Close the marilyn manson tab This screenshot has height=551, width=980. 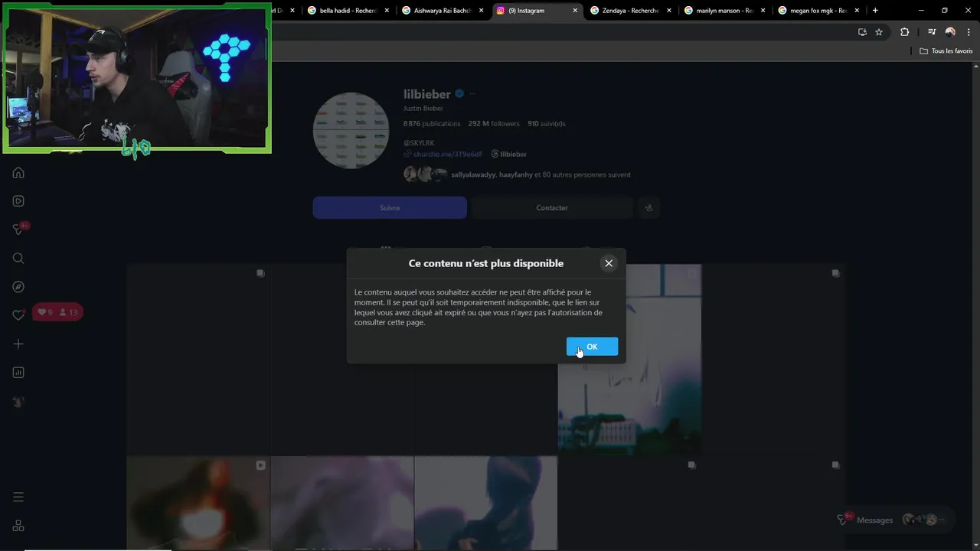763,11
